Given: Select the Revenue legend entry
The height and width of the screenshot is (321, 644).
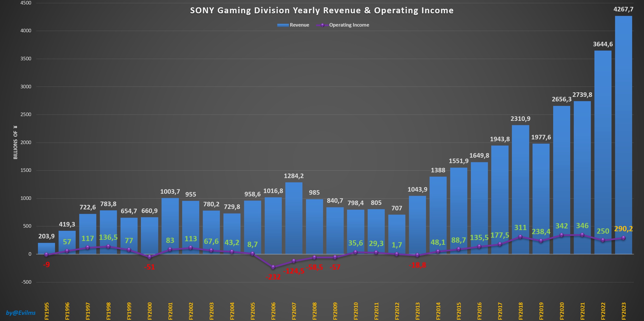Looking at the screenshot, I should pyautogui.click(x=293, y=25).
